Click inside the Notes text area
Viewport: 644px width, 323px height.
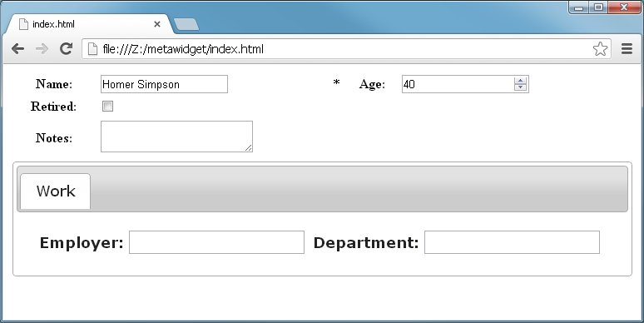(176, 137)
